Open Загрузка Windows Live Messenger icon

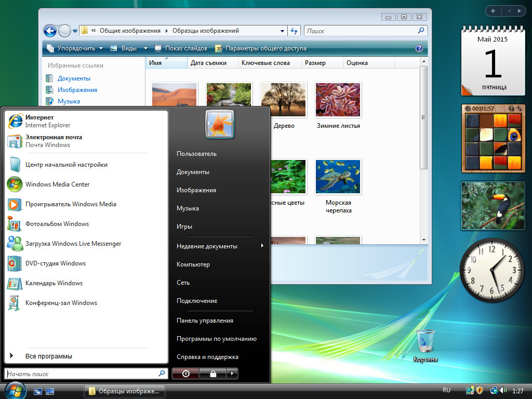tap(15, 244)
